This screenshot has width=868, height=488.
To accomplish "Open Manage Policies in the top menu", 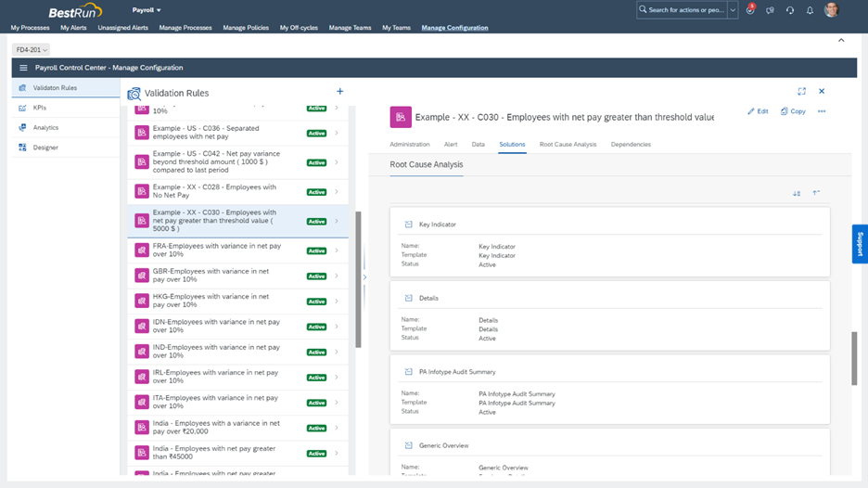I will pos(246,28).
